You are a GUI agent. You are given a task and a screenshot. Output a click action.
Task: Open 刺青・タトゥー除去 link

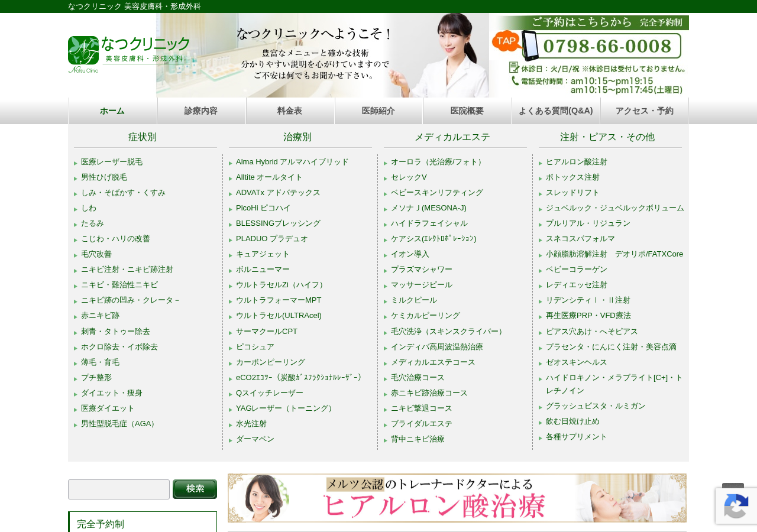coord(115,332)
